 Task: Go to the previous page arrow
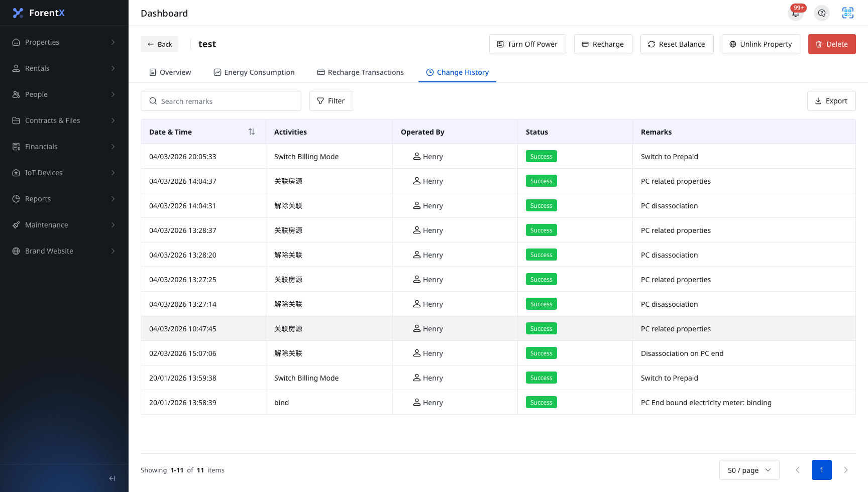[798, 470]
